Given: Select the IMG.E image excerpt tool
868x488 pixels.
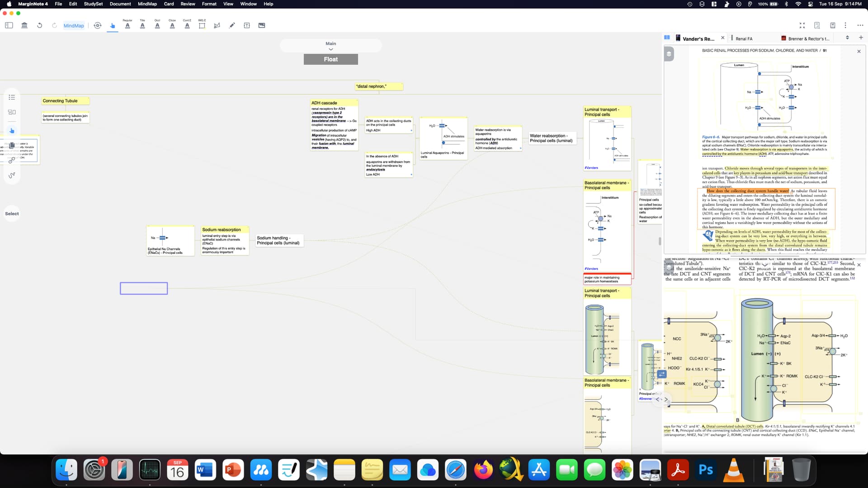Looking at the screenshot, I should click(x=202, y=24).
